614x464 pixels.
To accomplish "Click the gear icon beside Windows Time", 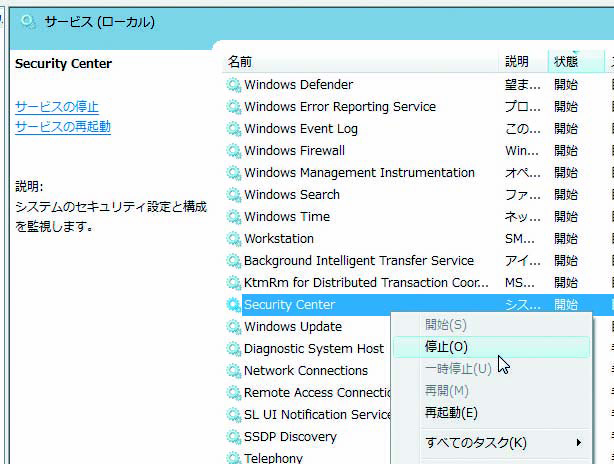I will point(233,217).
